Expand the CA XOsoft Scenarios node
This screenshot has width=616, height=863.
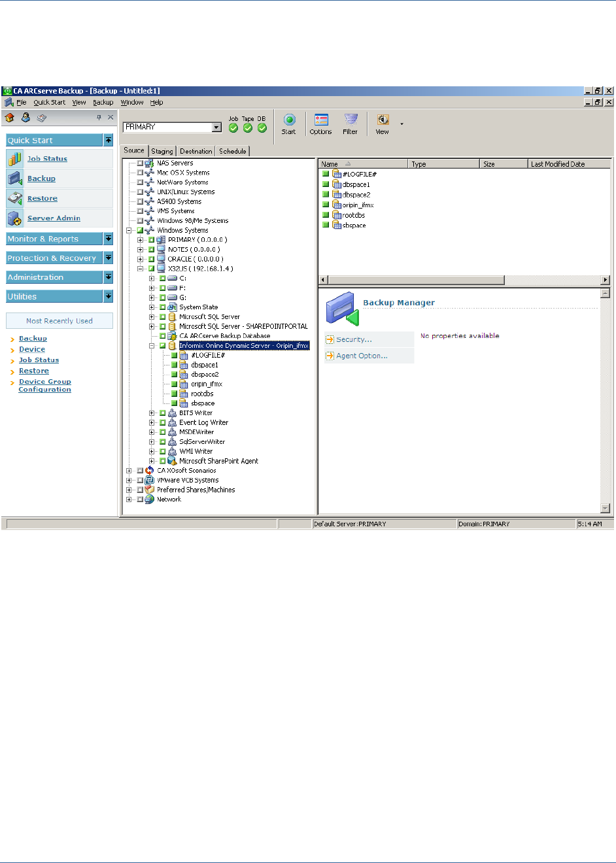129,471
